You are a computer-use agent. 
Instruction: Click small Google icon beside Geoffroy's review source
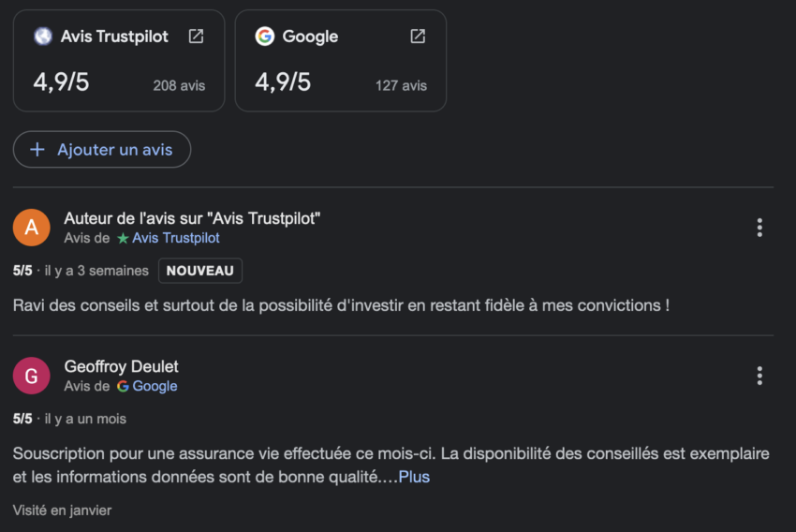coord(123,387)
